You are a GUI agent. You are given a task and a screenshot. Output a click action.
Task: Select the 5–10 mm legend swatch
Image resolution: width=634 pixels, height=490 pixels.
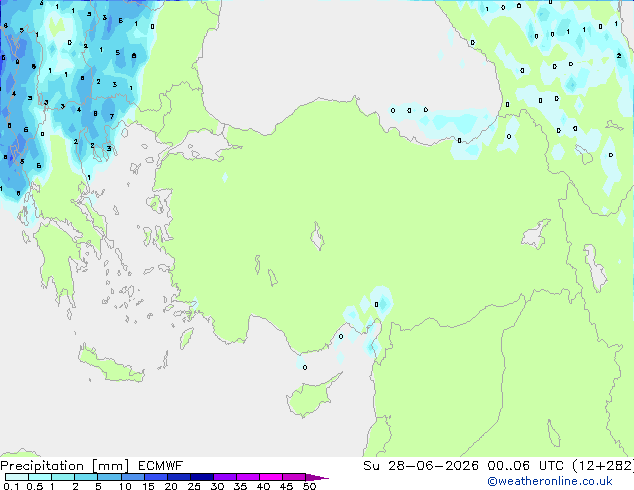tap(109, 477)
